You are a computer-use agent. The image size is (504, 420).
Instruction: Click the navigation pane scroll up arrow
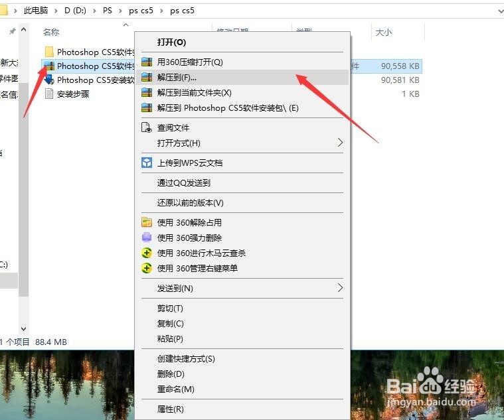(x=23, y=30)
